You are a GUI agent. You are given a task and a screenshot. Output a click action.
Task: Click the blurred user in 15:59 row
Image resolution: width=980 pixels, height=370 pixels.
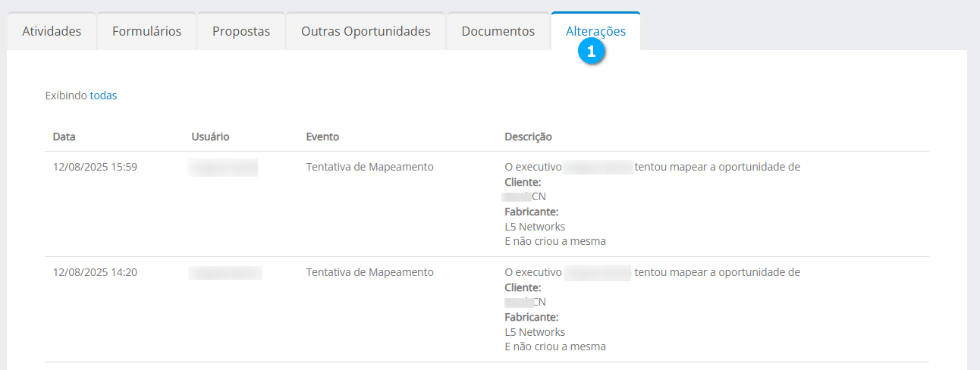pos(223,168)
